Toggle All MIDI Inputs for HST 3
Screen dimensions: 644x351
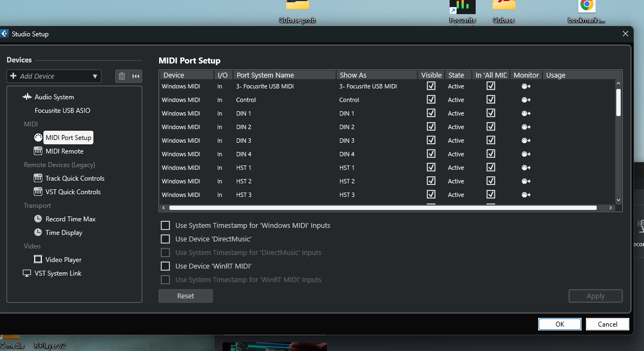point(491,194)
